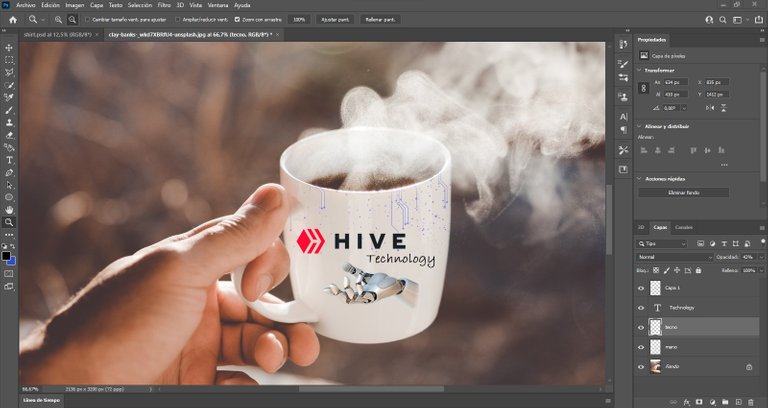Open the Filtro menu

click(164, 5)
